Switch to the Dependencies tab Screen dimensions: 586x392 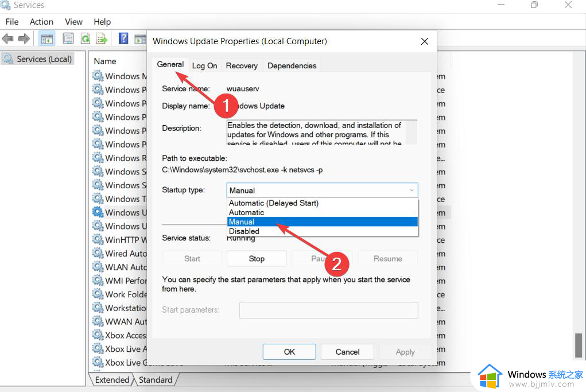(x=292, y=66)
